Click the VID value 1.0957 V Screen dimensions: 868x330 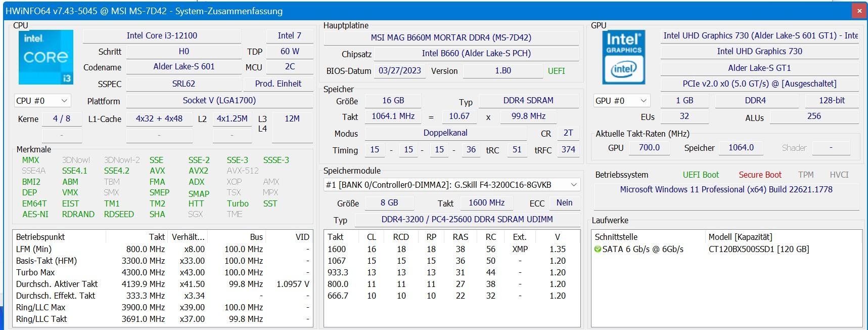point(293,284)
